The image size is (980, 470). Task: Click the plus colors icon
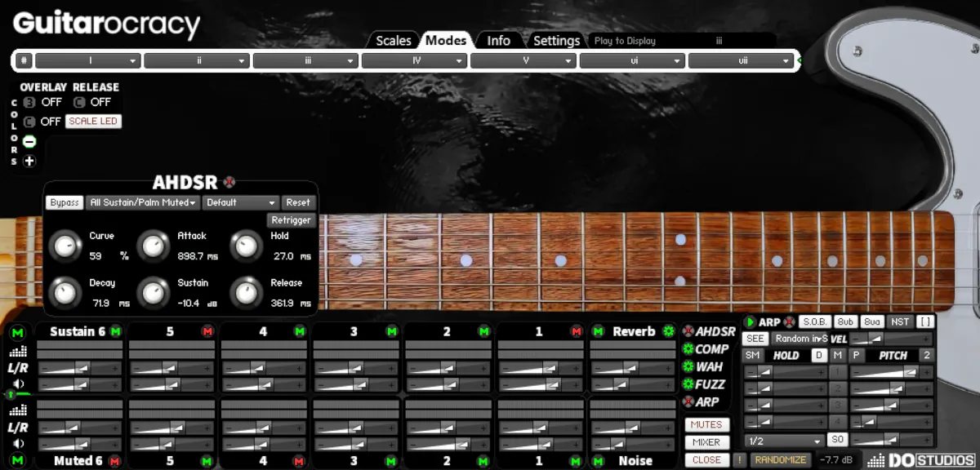(29, 161)
